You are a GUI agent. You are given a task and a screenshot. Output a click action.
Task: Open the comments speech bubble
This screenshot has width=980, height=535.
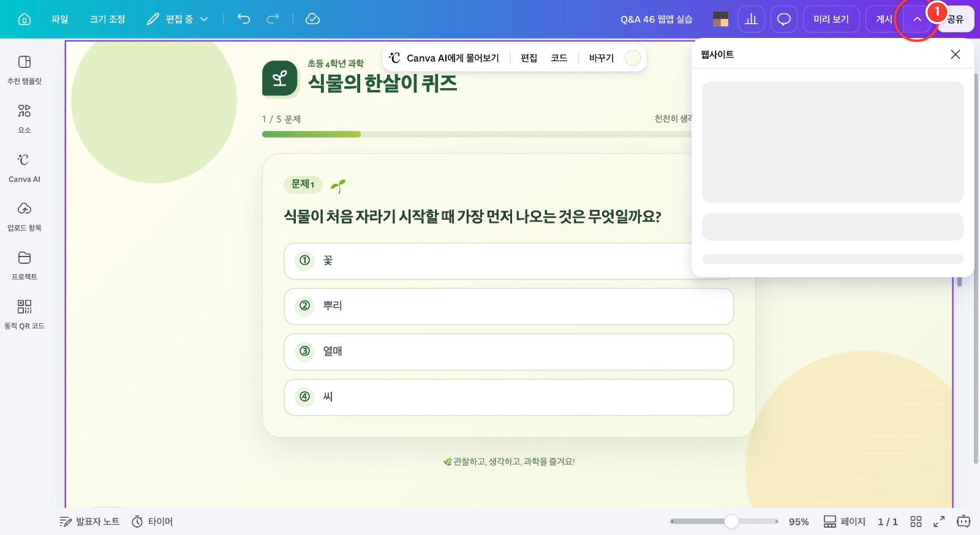(x=784, y=19)
